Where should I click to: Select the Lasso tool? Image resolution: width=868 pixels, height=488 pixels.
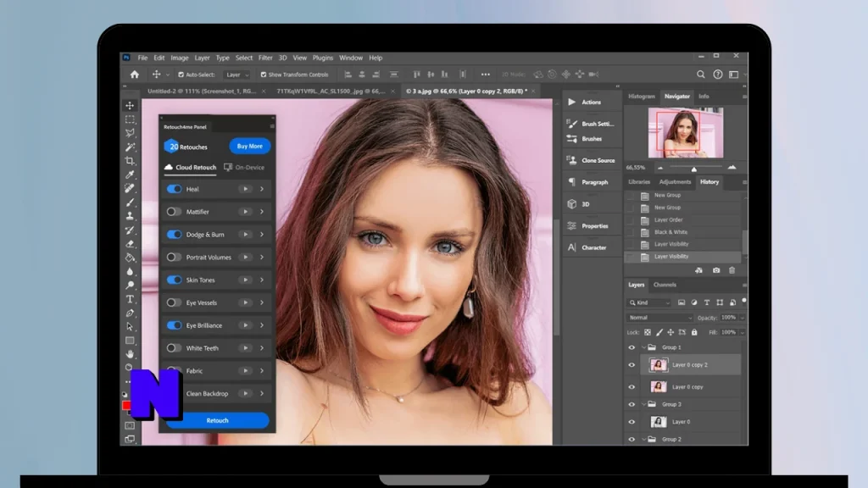pos(130,133)
